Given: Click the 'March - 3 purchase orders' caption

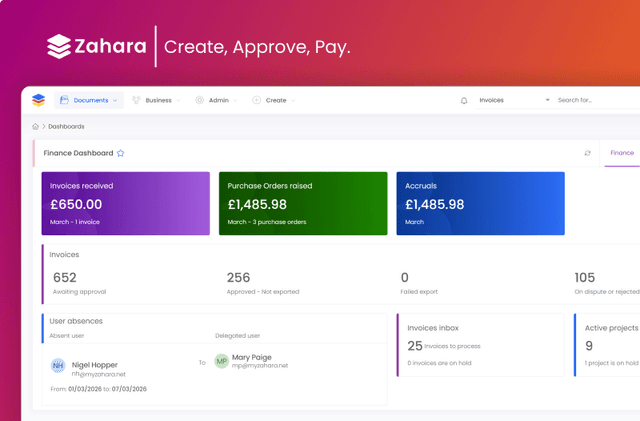Looking at the screenshot, I should pyautogui.click(x=267, y=222).
